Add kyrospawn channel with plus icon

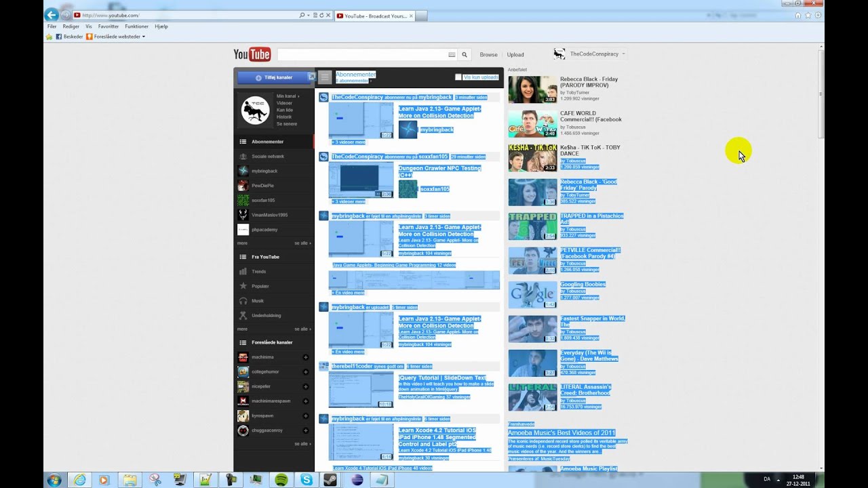(x=306, y=415)
